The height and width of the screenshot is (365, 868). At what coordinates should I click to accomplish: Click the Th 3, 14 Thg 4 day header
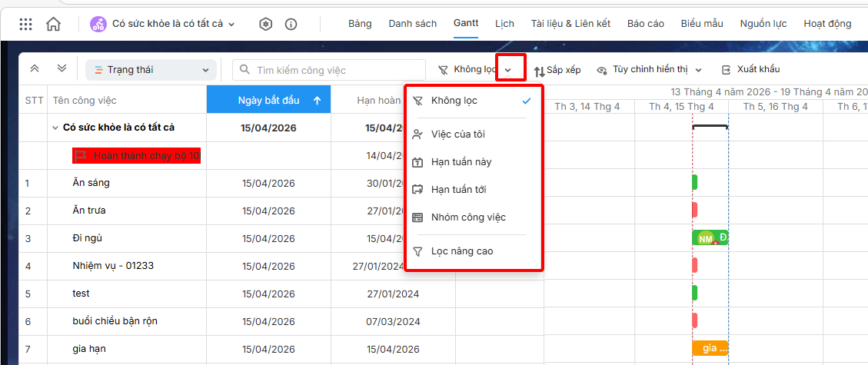[x=587, y=106]
